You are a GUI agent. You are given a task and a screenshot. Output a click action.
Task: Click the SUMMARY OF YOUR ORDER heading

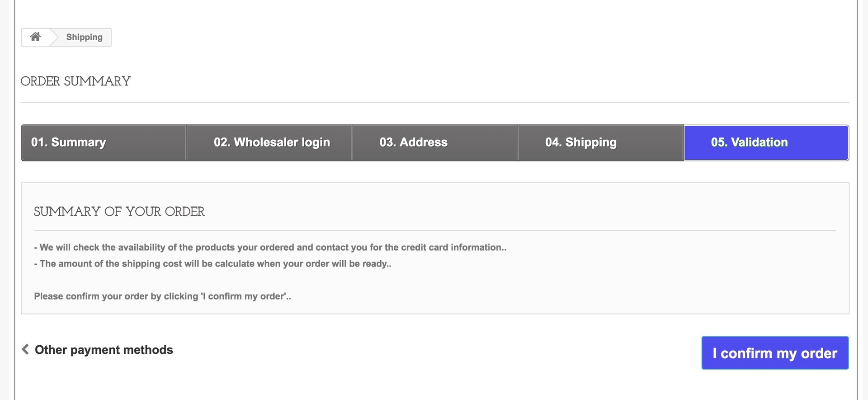point(119,212)
